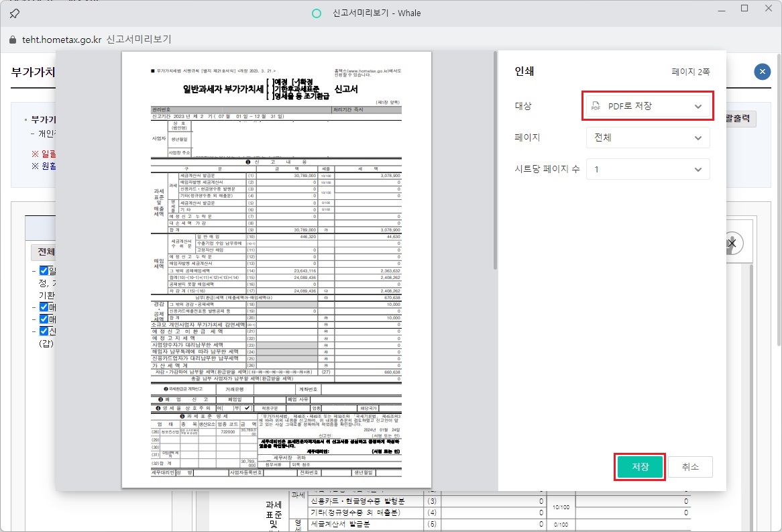Toggle the fourth checkbox in the list
This screenshot has height=532, width=782.
[44, 331]
